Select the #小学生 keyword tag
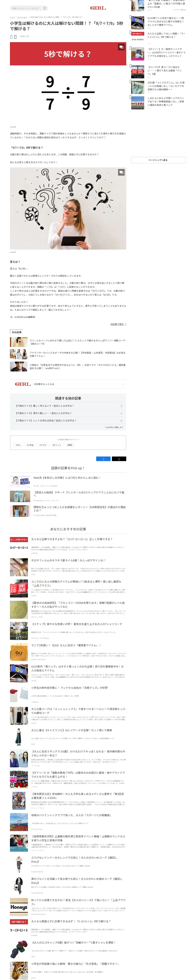 coord(30,445)
